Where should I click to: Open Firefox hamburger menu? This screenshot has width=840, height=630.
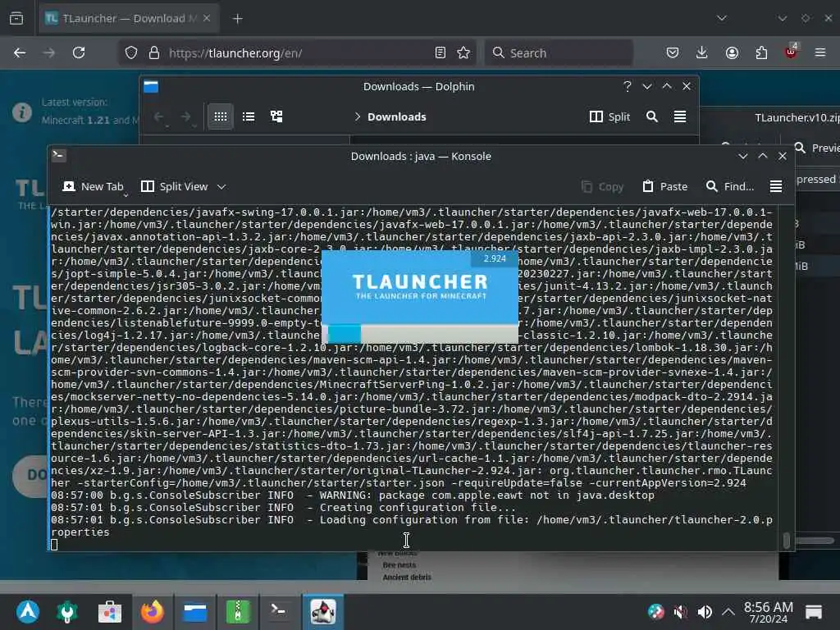click(x=820, y=52)
